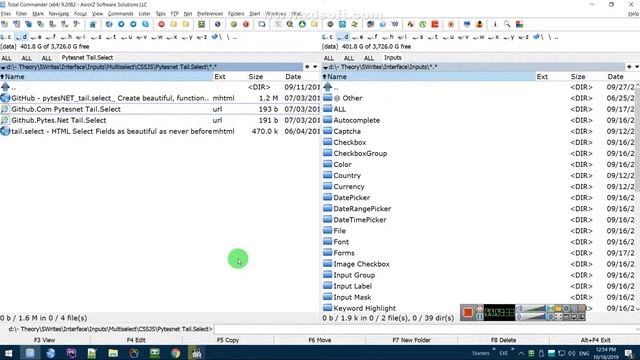
Task: Open the Mark menu
Action: [x=38, y=13]
